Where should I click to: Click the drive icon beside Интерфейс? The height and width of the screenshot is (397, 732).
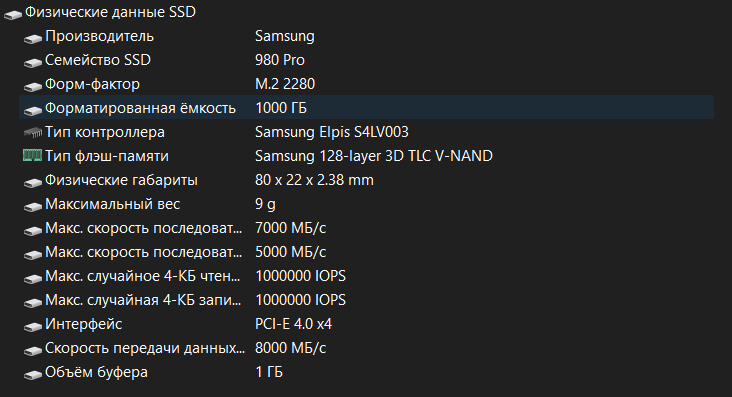pyautogui.click(x=33, y=327)
